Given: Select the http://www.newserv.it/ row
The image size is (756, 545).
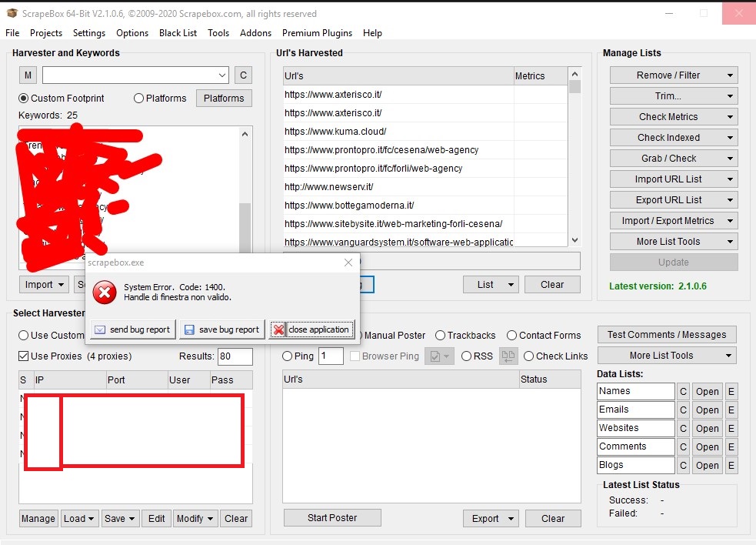Looking at the screenshot, I should pos(425,187).
